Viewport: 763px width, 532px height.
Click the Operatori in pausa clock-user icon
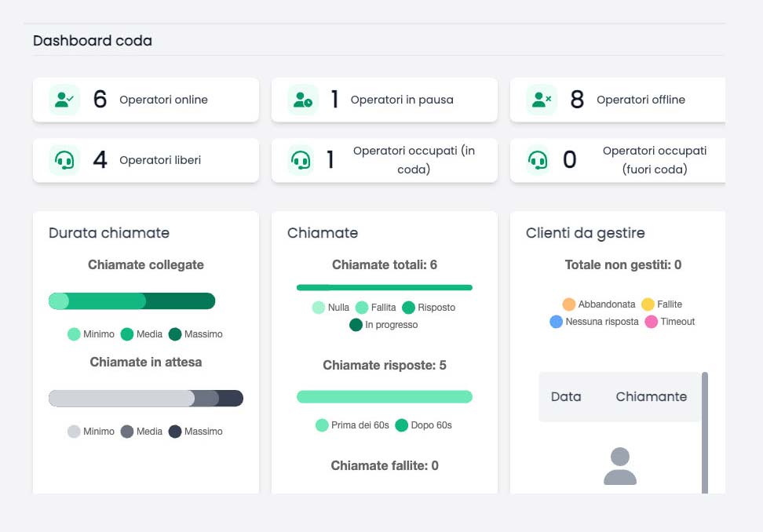[x=303, y=100]
